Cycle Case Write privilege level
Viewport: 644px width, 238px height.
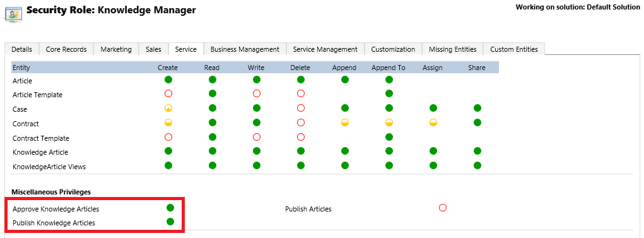[x=257, y=108]
